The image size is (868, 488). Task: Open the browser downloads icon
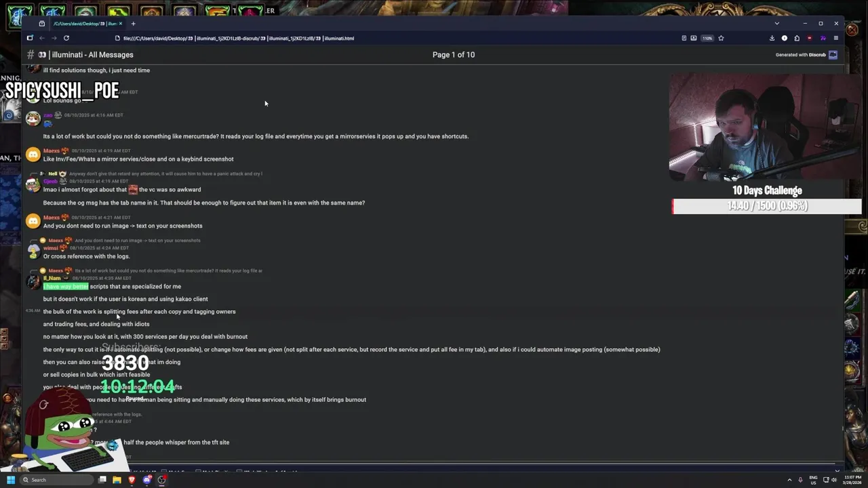click(772, 38)
